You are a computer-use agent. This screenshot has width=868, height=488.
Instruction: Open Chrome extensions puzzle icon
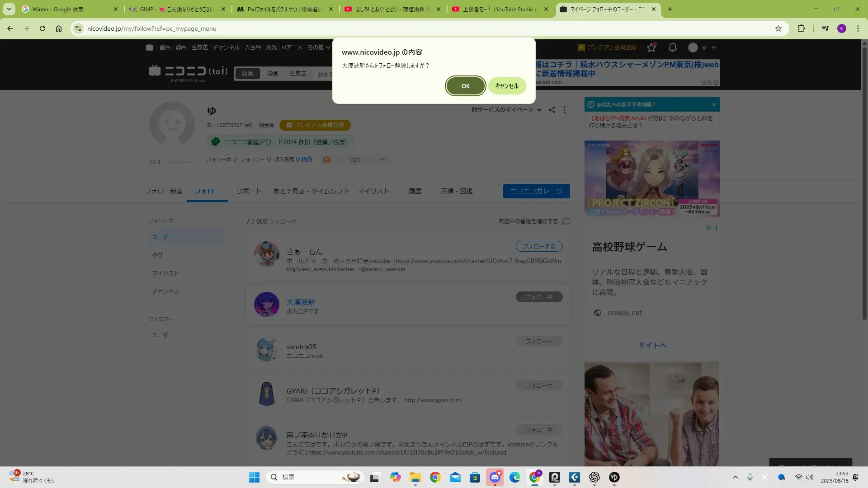tap(801, 28)
